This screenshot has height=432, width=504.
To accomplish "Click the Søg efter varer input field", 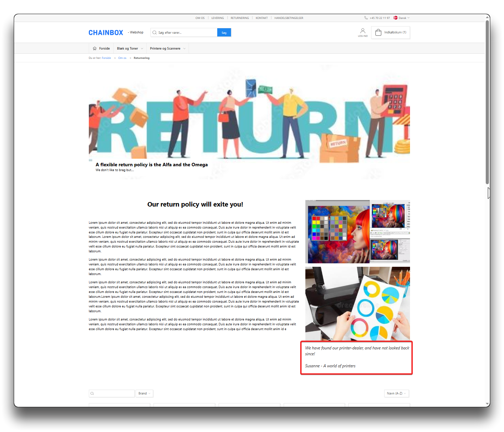I will [186, 33].
